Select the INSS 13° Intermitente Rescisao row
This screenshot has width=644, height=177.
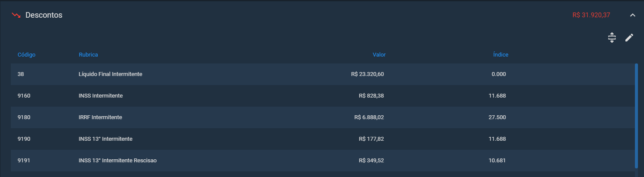point(323,161)
